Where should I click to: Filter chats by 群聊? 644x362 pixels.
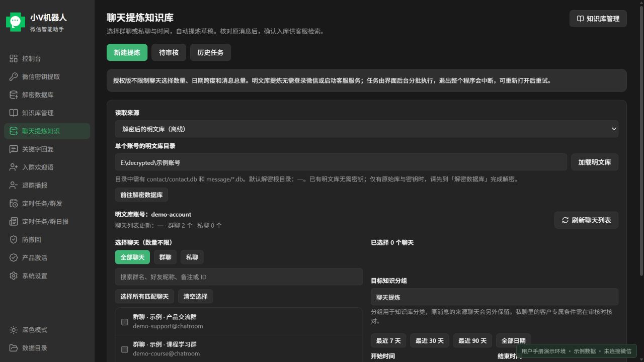point(165,257)
